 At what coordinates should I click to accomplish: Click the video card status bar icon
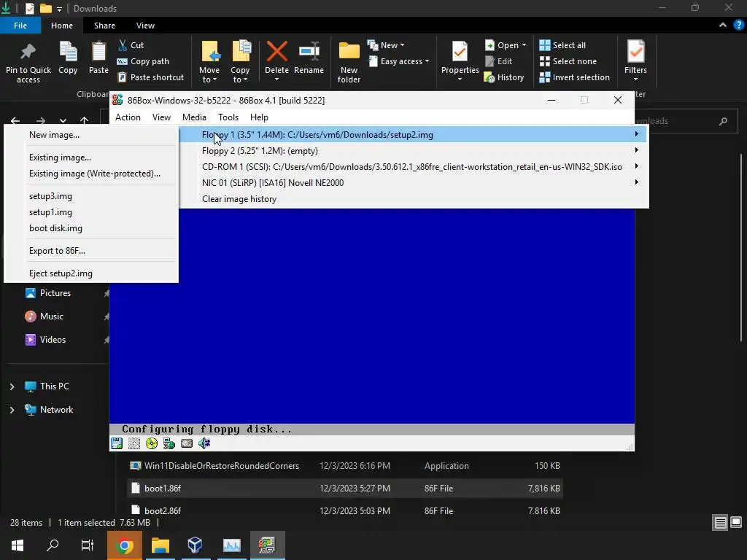[x=187, y=443]
